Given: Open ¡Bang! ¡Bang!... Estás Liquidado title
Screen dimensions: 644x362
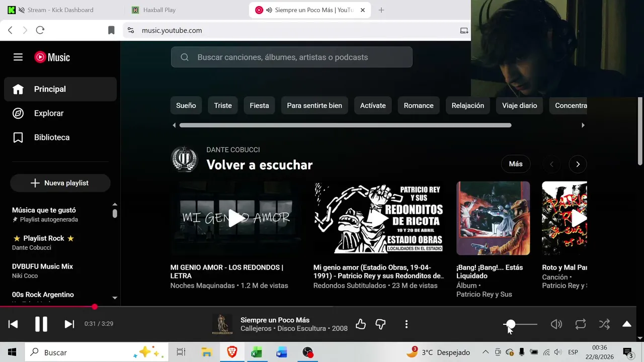Looking at the screenshot, I should tap(490, 271).
